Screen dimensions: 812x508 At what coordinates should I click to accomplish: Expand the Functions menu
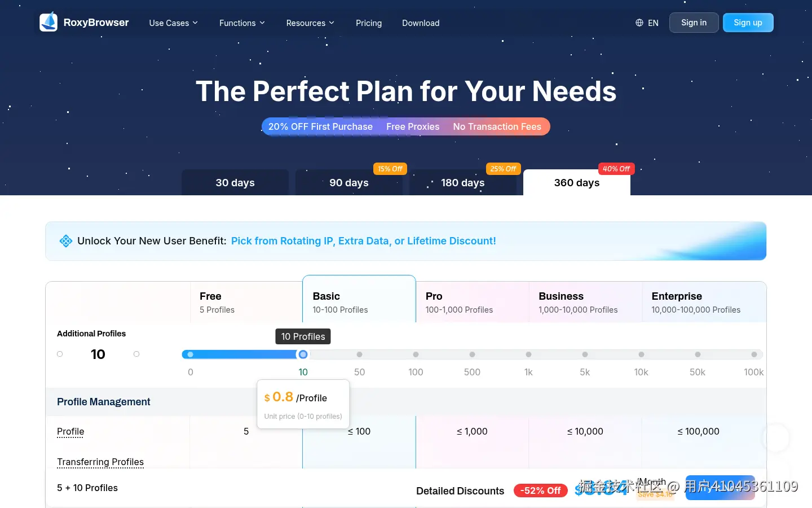point(242,23)
